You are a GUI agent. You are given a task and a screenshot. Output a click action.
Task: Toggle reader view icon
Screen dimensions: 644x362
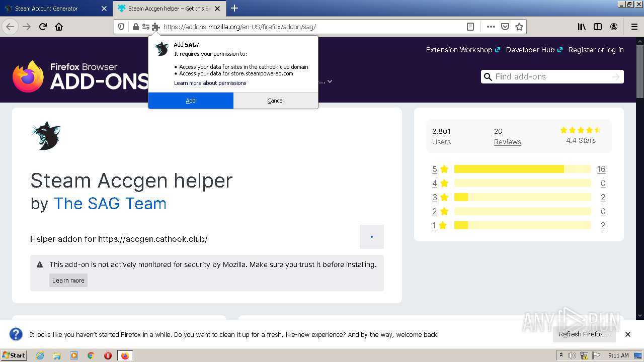coord(470,27)
